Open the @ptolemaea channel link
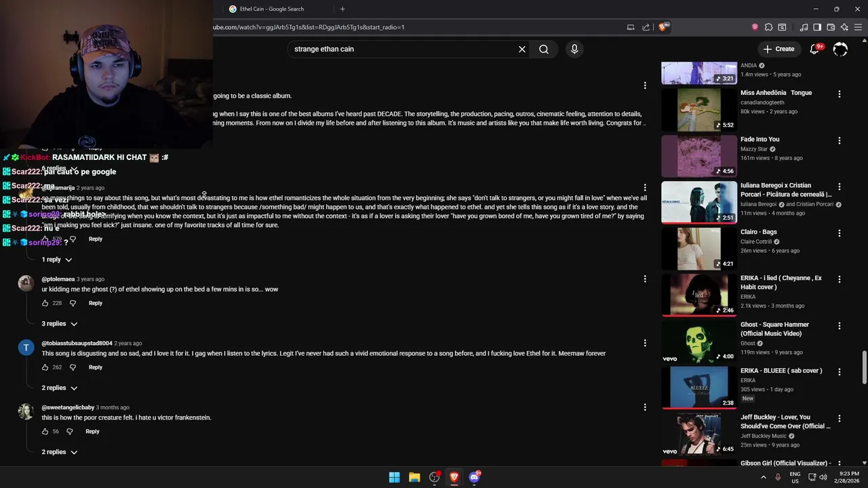Image resolution: width=868 pixels, height=488 pixels. (x=58, y=279)
